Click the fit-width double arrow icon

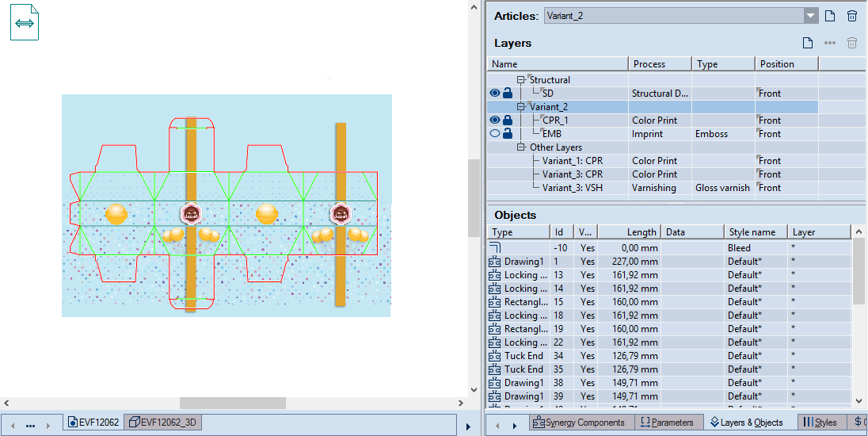25,24
